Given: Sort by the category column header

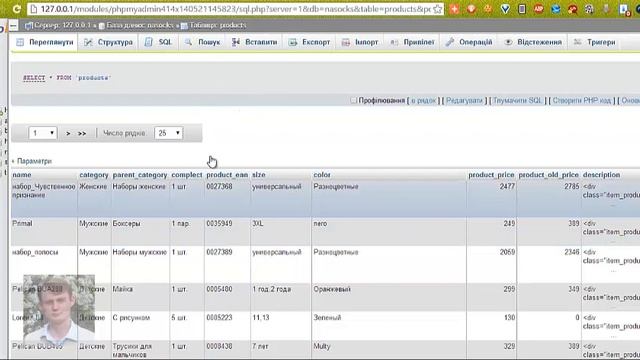Looking at the screenshot, I should coord(94,175).
